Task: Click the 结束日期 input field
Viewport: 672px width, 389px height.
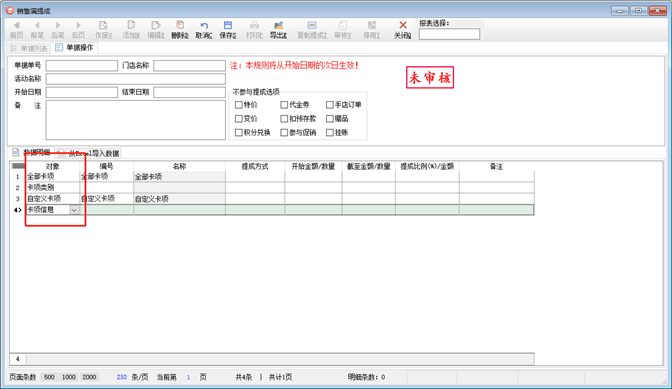Action: [x=189, y=93]
